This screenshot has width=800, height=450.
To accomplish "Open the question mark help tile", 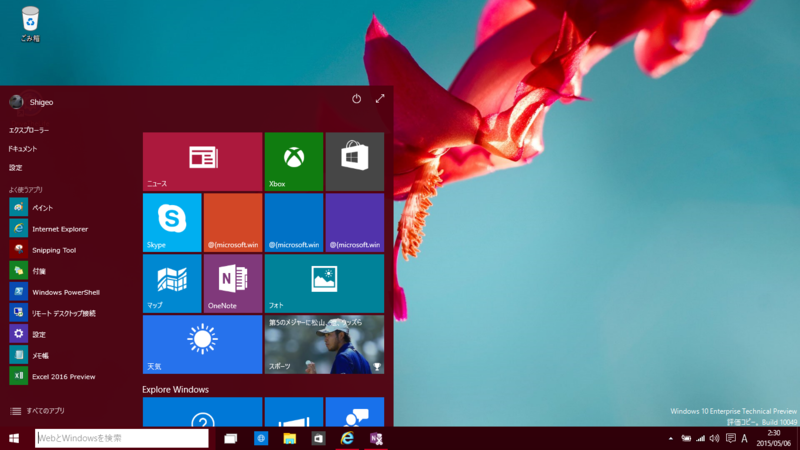I will click(203, 412).
